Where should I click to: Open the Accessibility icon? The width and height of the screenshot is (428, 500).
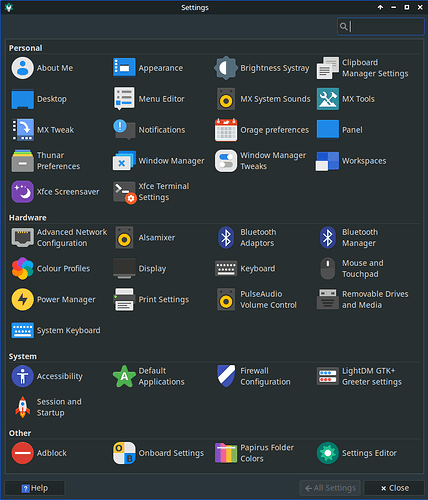(22, 376)
